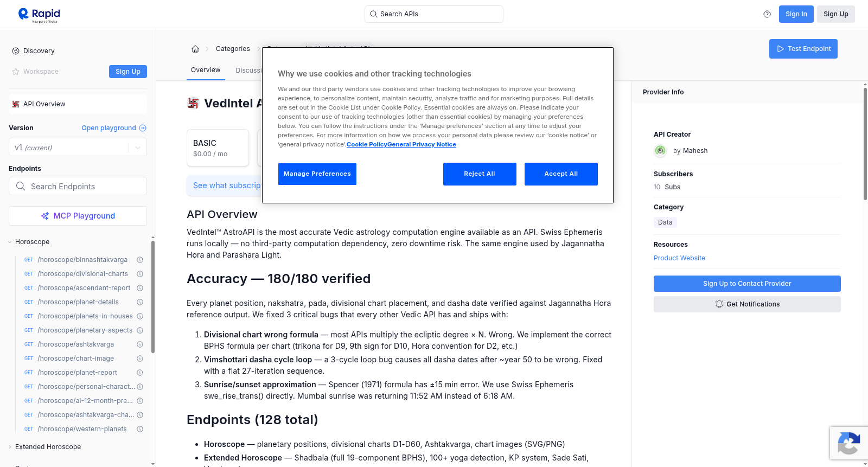
Task: Show info for /horoscope/personal-charact endpoint
Action: [x=140, y=387]
